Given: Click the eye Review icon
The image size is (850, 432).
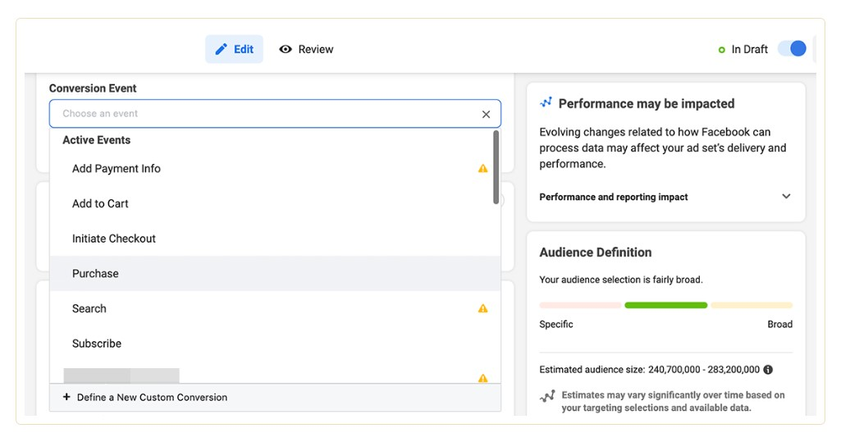Looking at the screenshot, I should click(286, 49).
